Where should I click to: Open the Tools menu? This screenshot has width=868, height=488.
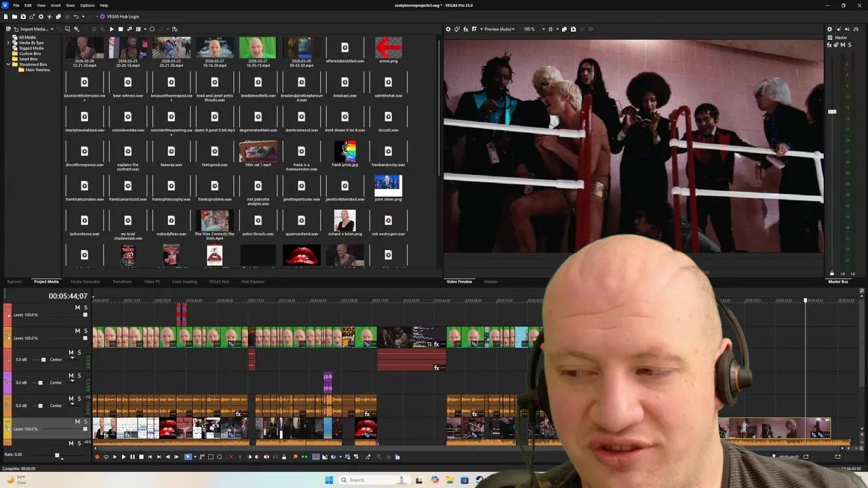pyautogui.click(x=71, y=5)
